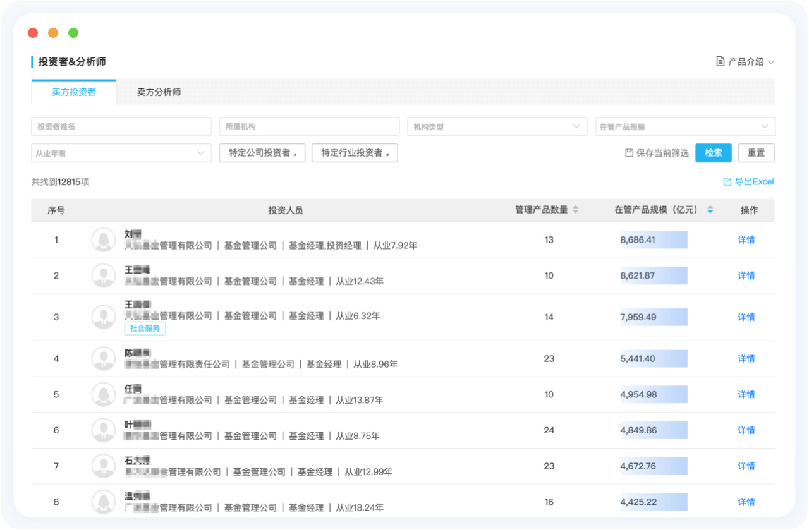Open 详情 for row 4
This screenshot has width=809, height=532.
coord(746,359)
